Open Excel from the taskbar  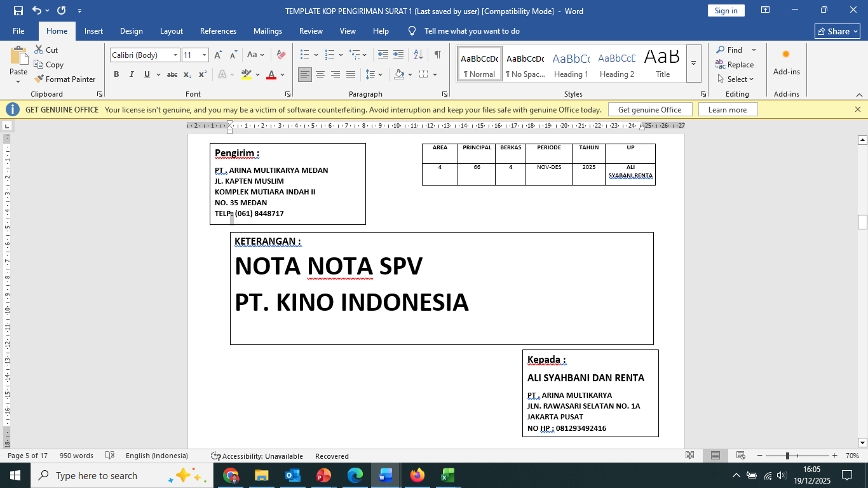(447, 475)
